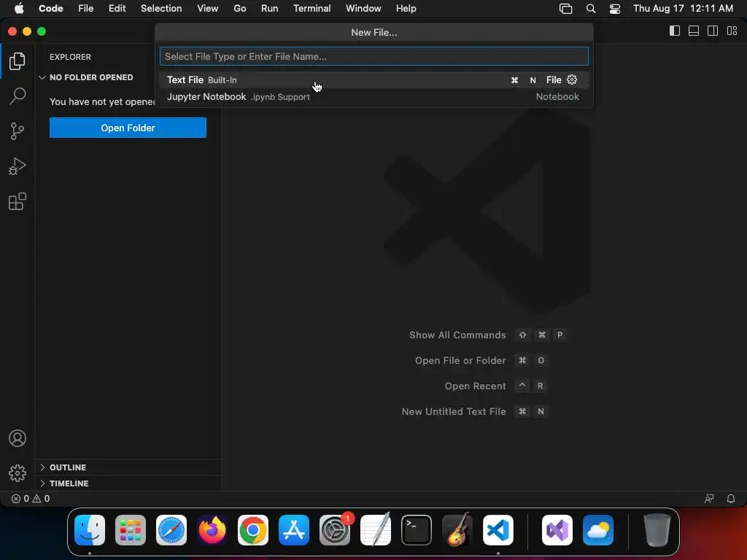
Task: Open the Source Control view
Action: (x=18, y=131)
